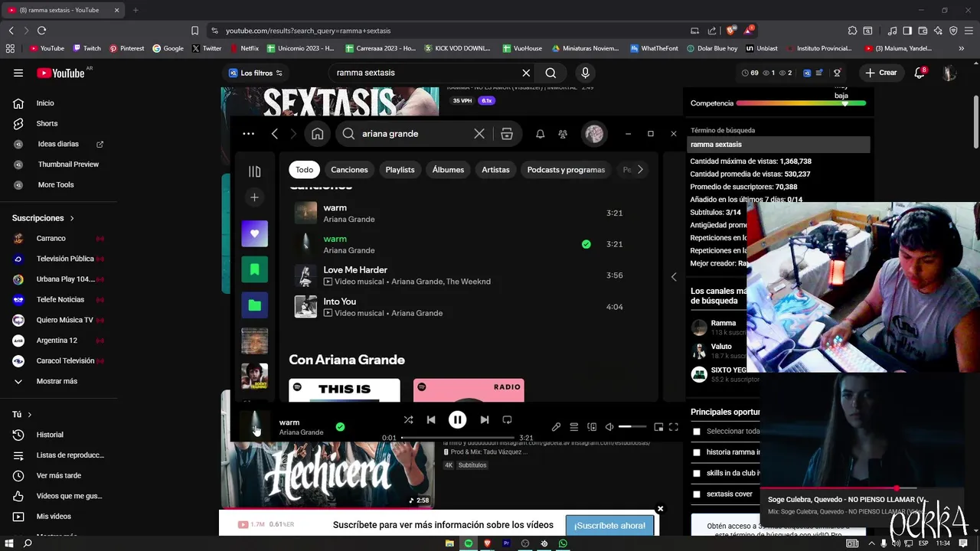Open This Is Ariana Grande playlist card
This screenshot has height=551, width=980.
(345, 390)
